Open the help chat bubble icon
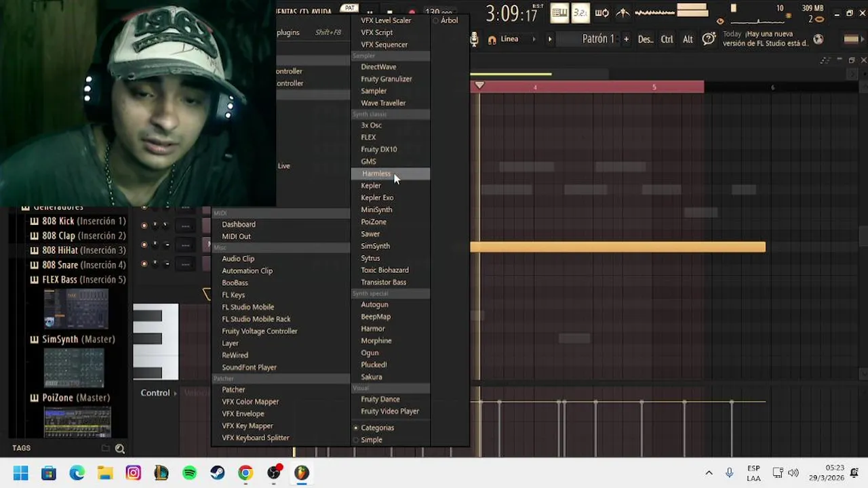The image size is (868, 488). pyautogui.click(x=709, y=39)
